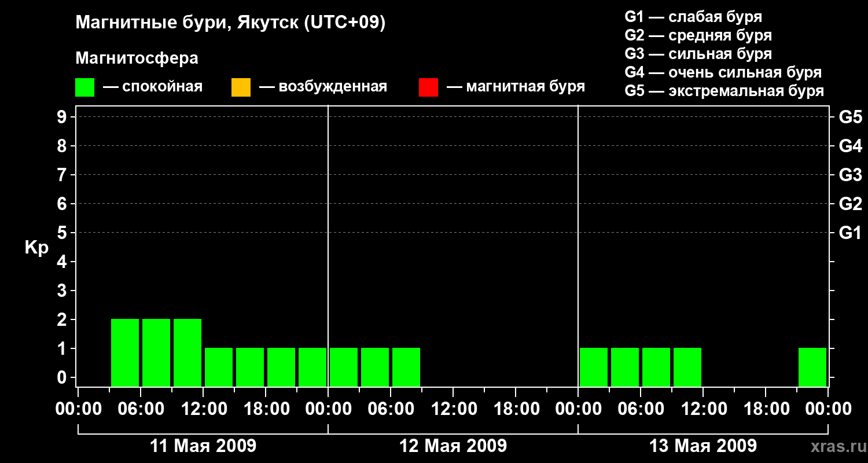The width and height of the screenshot is (868, 463).
Task: Click the red 'магнитная буря' legend swatch
Action: coord(428,87)
